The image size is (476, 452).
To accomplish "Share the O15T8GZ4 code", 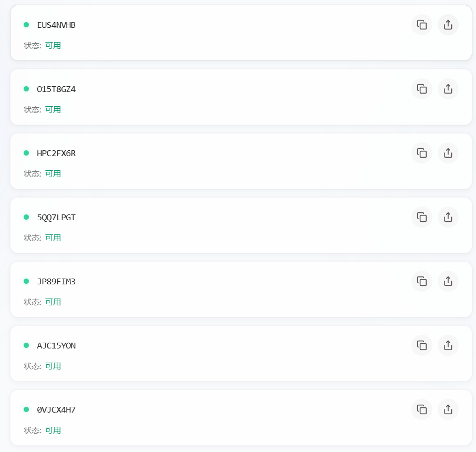I will 448,89.
